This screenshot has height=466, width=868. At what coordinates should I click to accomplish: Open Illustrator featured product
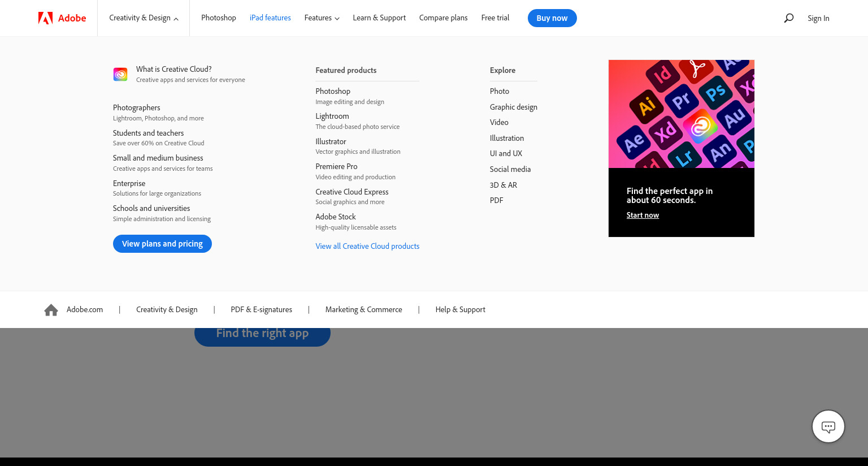(x=331, y=141)
